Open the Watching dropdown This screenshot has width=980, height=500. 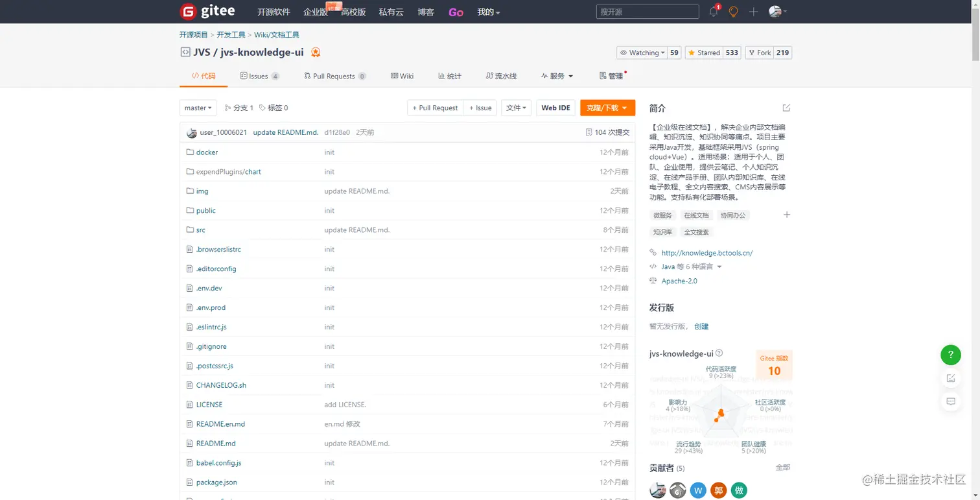click(641, 53)
